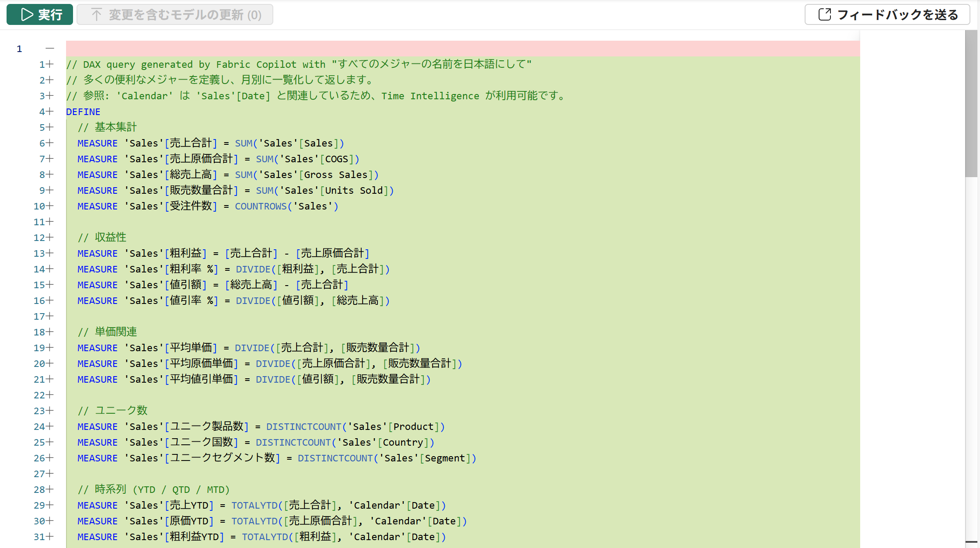Click the COUNTROWS function in 受注件数 measure

(261, 206)
